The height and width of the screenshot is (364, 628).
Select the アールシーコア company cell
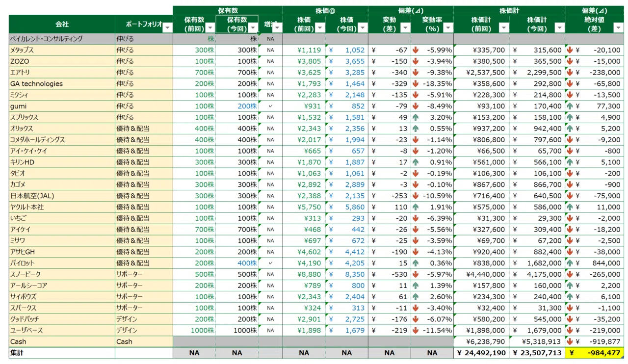pyautogui.click(x=62, y=286)
